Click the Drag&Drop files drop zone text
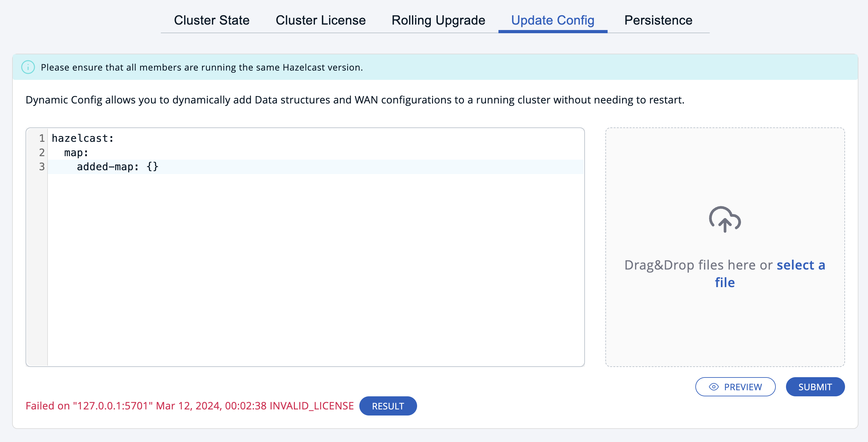The height and width of the screenshot is (442, 868). click(x=725, y=273)
